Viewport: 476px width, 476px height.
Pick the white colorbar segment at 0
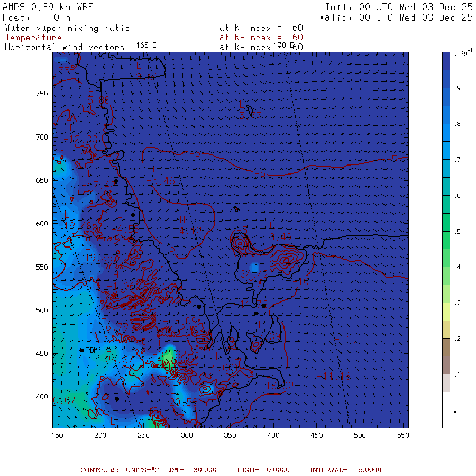[446, 410]
